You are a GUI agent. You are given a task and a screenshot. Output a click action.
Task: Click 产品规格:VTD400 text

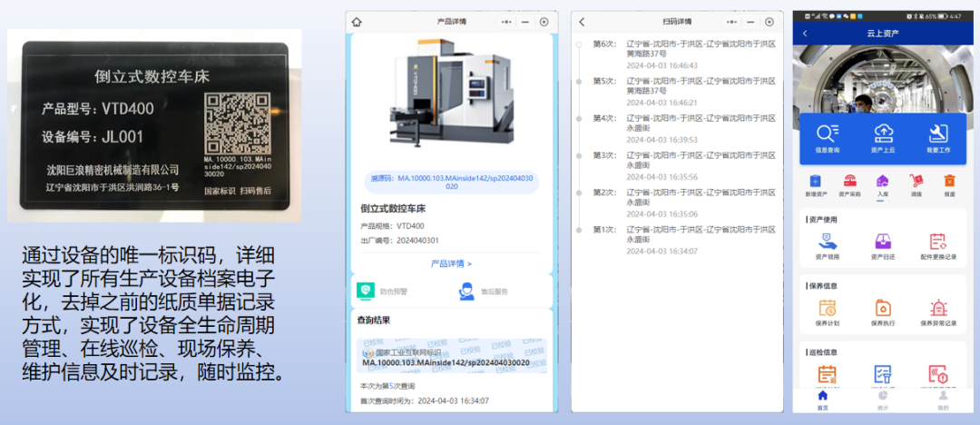(392, 226)
